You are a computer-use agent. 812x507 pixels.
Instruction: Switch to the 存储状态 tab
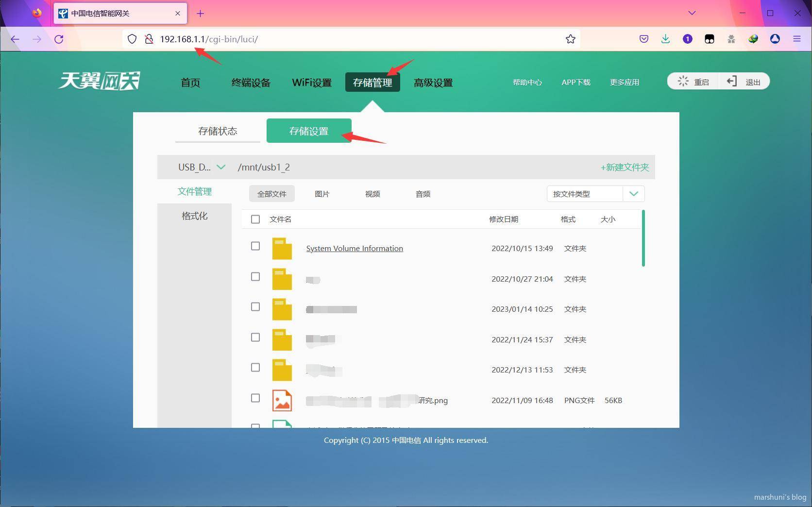click(218, 131)
